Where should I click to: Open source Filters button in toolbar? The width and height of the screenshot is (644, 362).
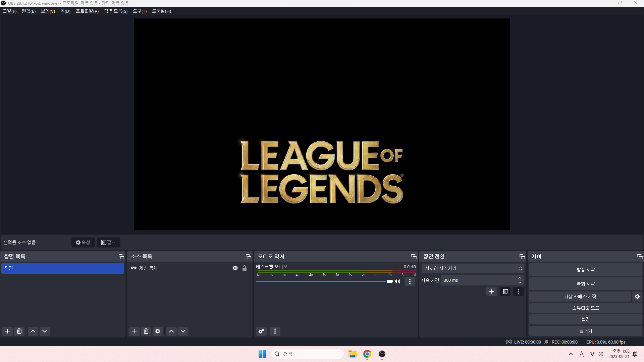click(x=109, y=242)
